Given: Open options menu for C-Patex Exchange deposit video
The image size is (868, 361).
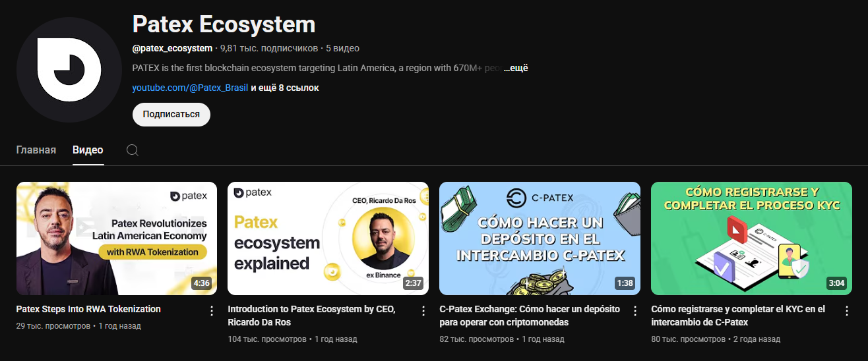Looking at the screenshot, I should click(635, 310).
